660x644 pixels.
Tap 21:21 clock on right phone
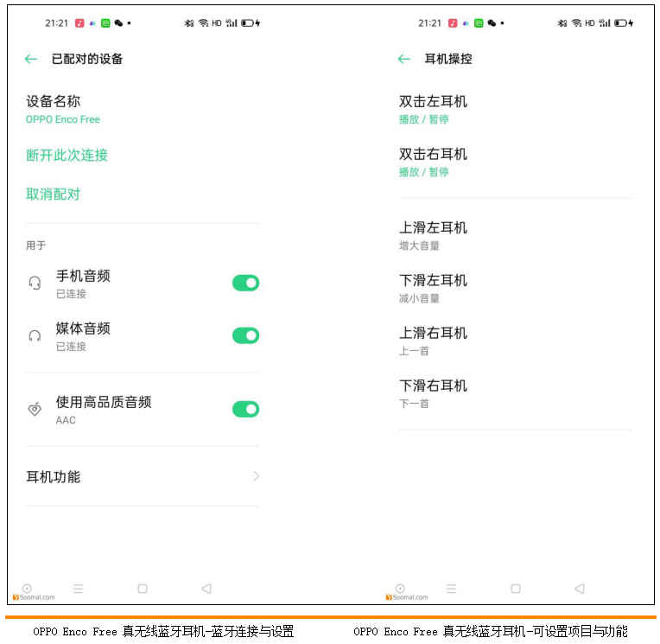pyautogui.click(x=429, y=23)
